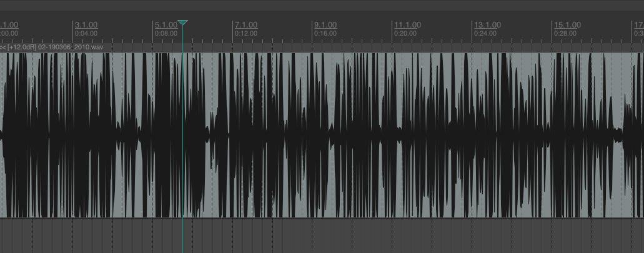Click the 0:16.00 time label
This screenshot has height=253, width=644.
325,33
